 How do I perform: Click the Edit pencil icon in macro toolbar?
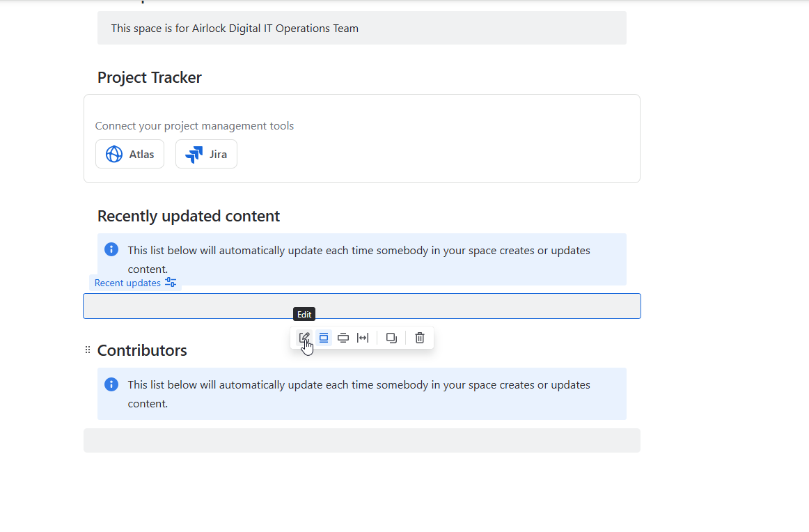pos(304,338)
